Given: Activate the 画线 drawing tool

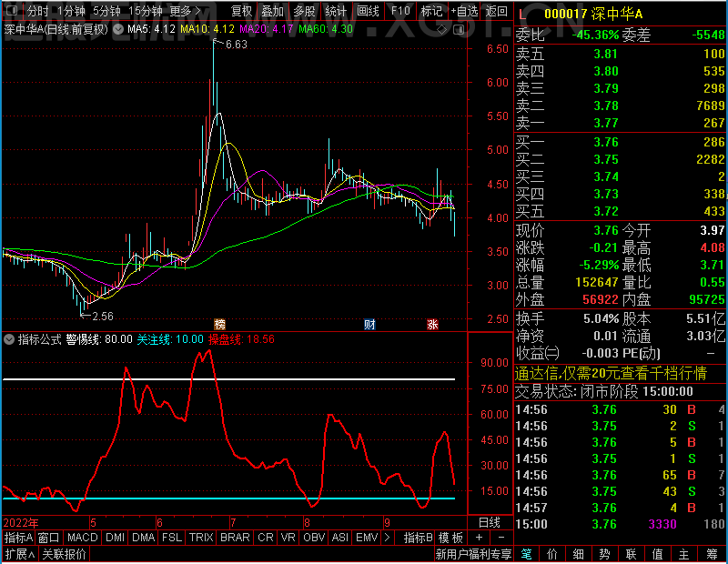Looking at the screenshot, I should [x=368, y=11].
